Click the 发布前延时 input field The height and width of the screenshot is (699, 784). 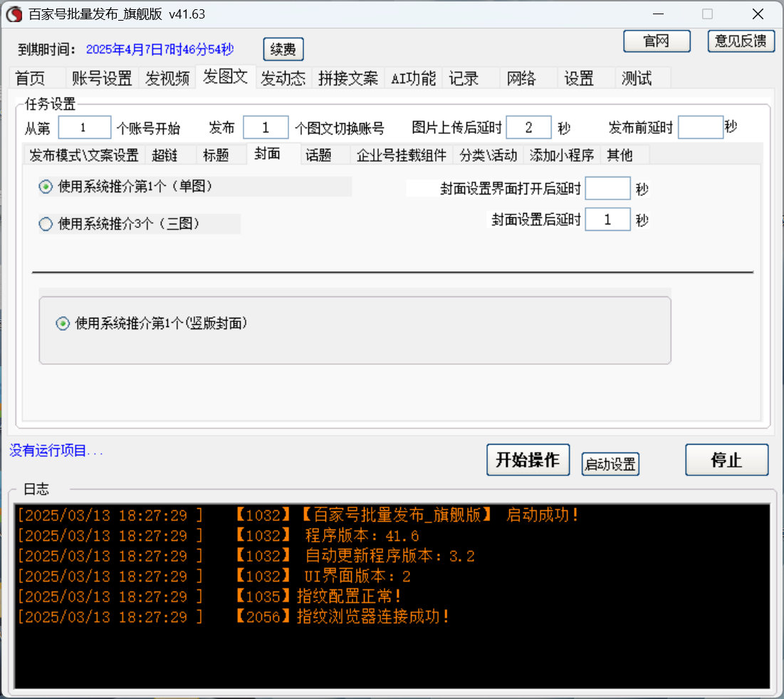point(701,128)
